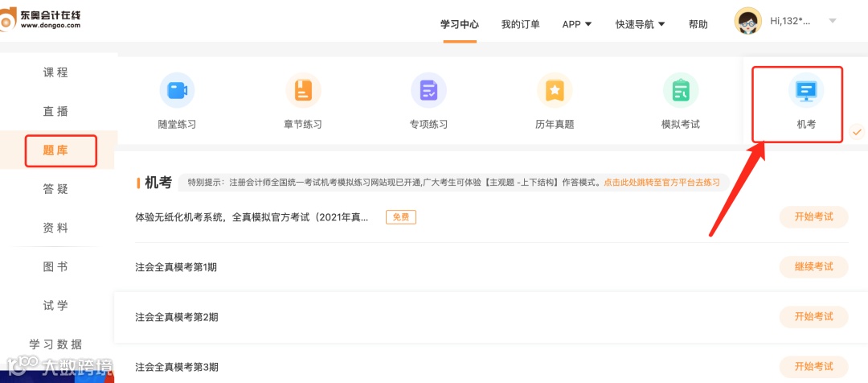Select 学习数据 in the left sidebar
The height and width of the screenshot is (383, 868).
pyautogui.click(x=56, y=344)
